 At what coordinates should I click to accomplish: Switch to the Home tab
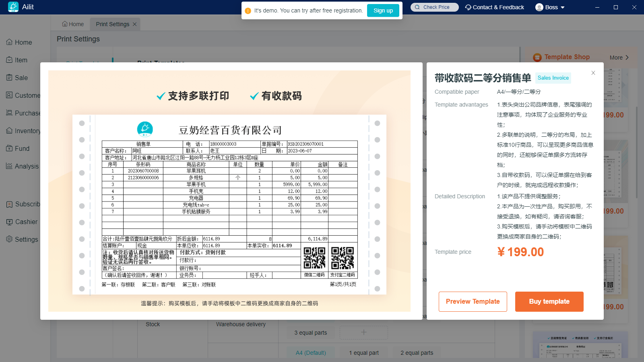[x=73, y=24]
